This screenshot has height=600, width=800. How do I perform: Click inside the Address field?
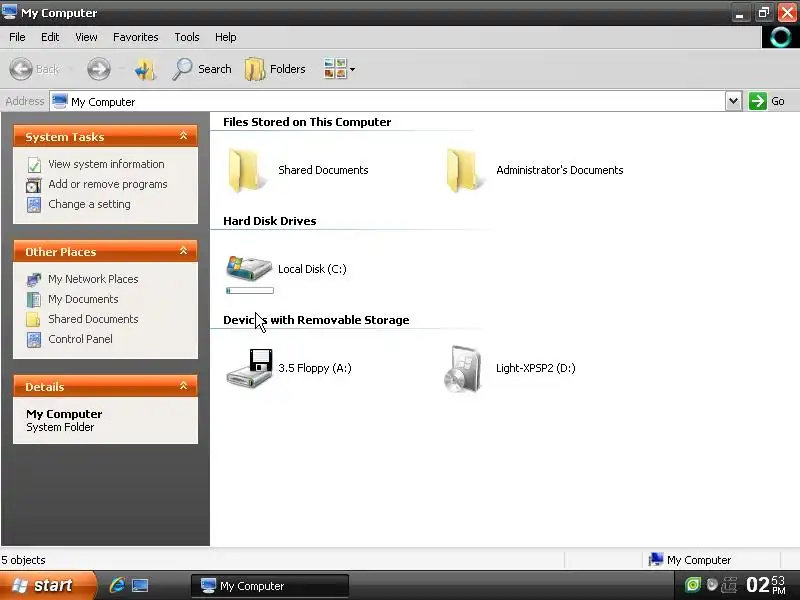pyautogui.click(x=388, y=102)
